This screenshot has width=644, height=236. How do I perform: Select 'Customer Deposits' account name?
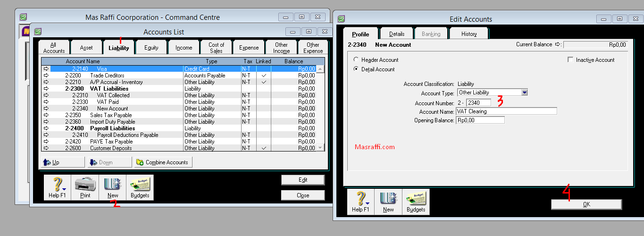point(111,148)
